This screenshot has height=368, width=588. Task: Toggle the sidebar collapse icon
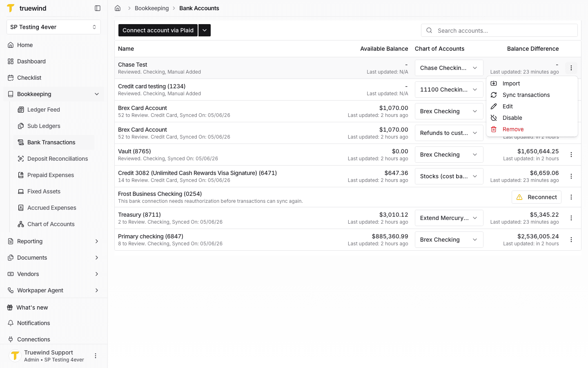pos(98,8)
